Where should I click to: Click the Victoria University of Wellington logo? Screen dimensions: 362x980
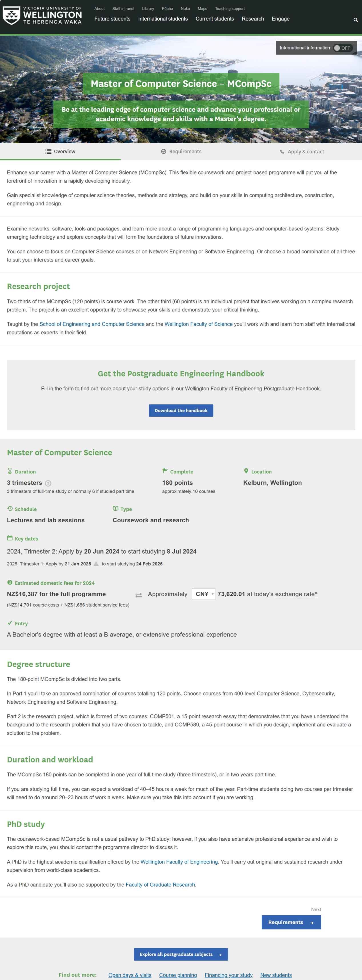tap(42, 16)
